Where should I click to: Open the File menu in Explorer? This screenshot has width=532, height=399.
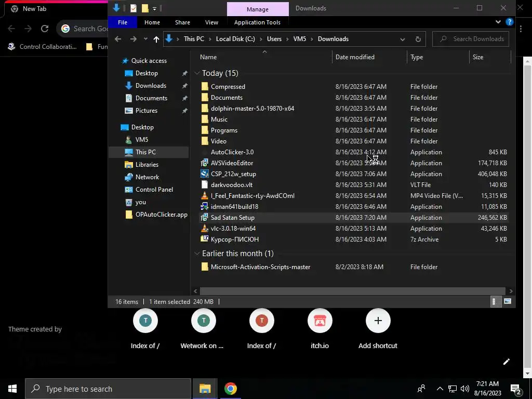pyautogui.click(x=123, y=22)
